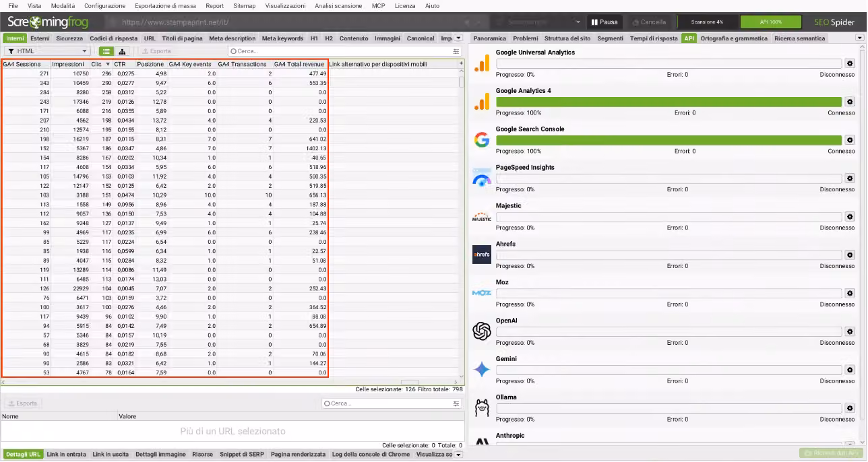Click the PageSpeed Insights gauge logo
The height and width of the screenshot is (462, 868).
482,178
